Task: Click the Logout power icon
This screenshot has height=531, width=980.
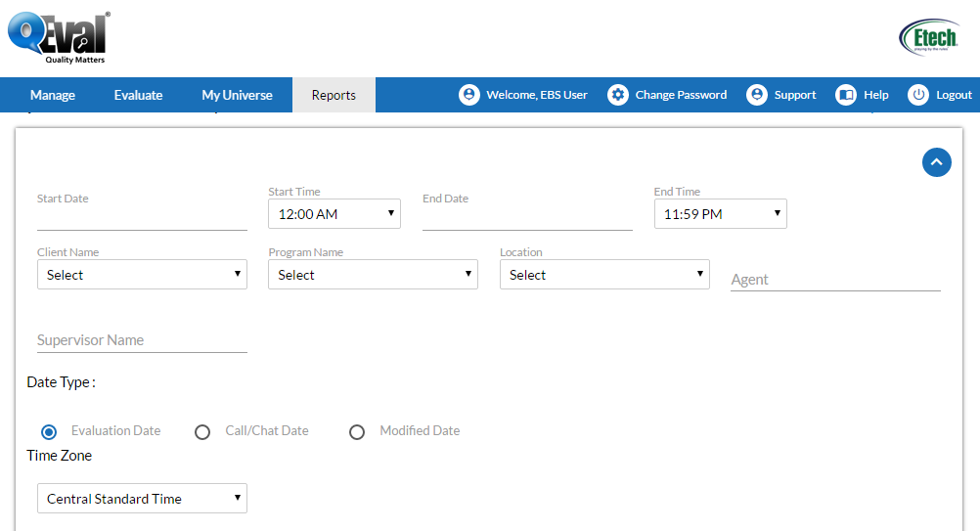Action: (917, 95)
